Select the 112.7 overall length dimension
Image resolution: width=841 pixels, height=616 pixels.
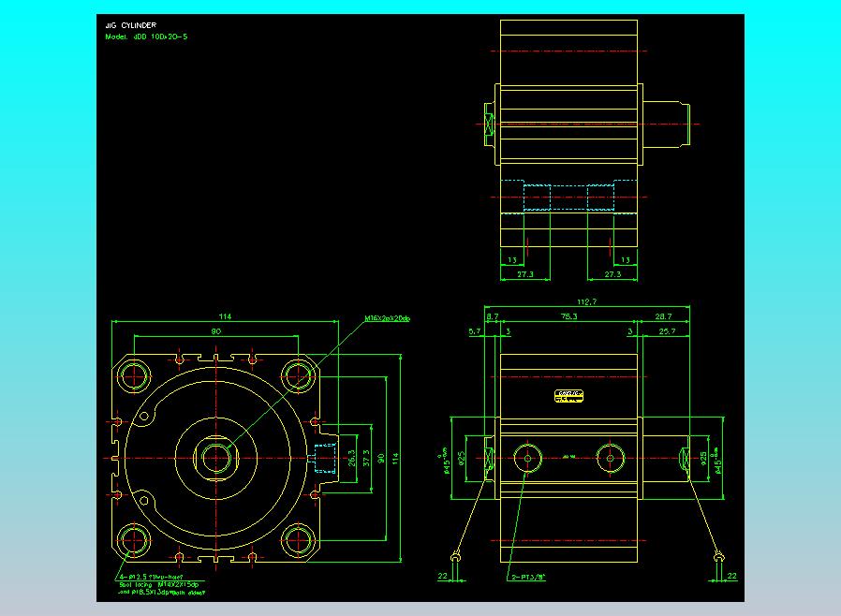586,302
